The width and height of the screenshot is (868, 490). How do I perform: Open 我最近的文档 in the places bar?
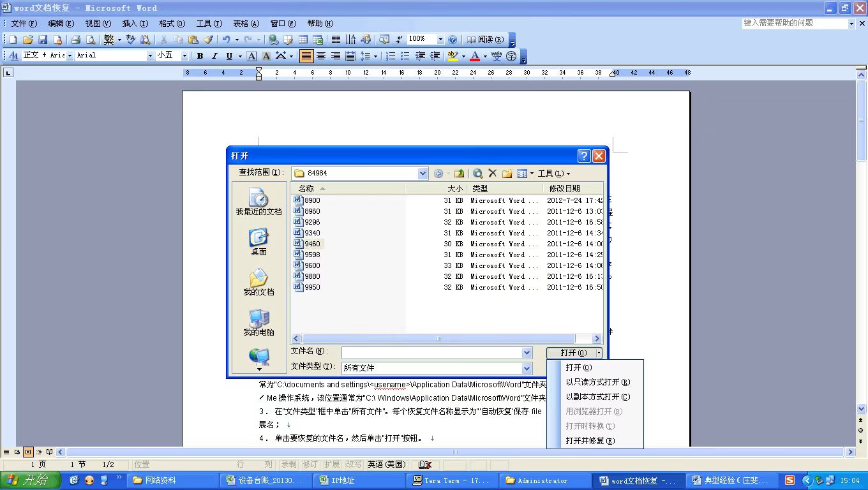pos(258,202)
